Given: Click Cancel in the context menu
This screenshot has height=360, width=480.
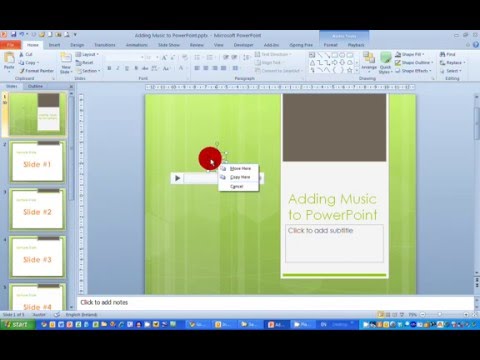Looking at the screenshot, I should click(x=237, y=187).
